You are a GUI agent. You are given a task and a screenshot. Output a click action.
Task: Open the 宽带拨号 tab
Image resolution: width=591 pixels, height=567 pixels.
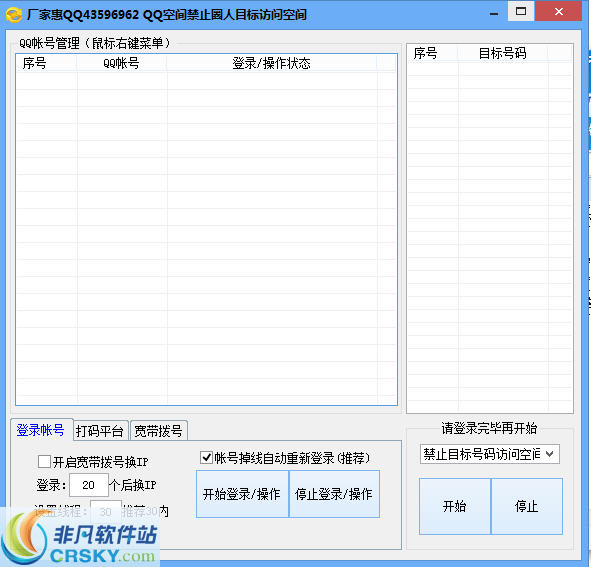point(159,431)
